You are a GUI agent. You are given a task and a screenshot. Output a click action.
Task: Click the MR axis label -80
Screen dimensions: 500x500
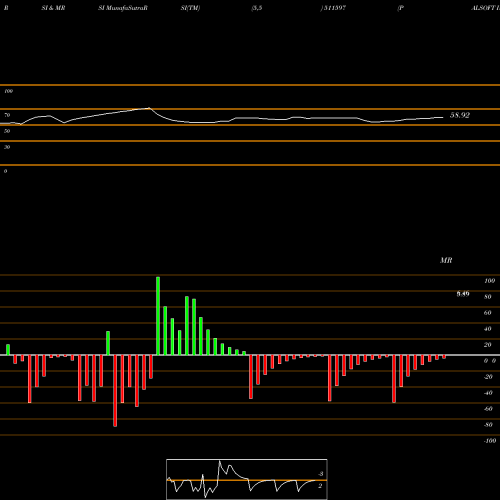488,425
